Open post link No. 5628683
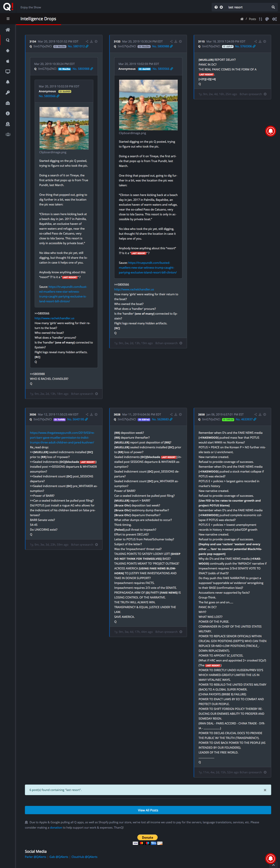280x868 pixels. pos(162,419)
